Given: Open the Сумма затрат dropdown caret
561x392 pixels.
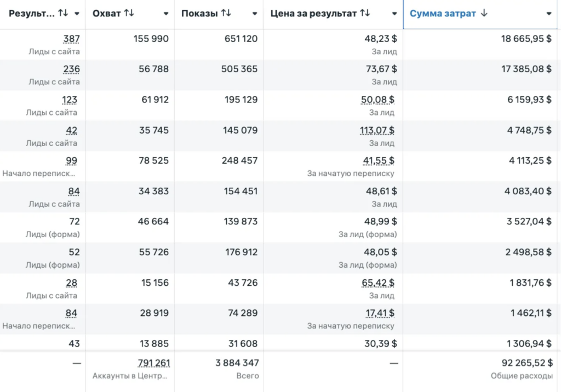Looking at the screenshot, I should [549, 14].
